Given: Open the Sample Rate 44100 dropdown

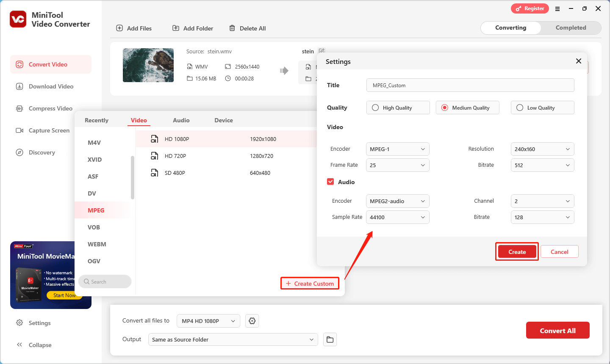Looking at the screenshot, I should [398, 217].
